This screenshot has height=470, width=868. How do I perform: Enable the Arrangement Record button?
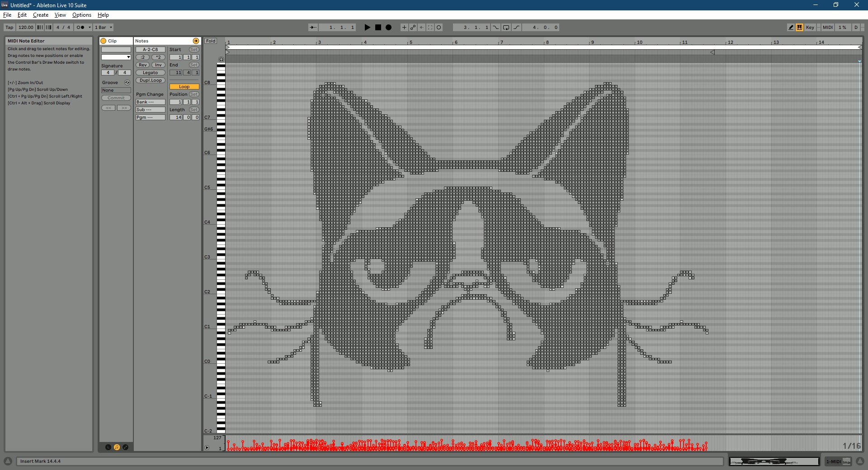(388, 28)
